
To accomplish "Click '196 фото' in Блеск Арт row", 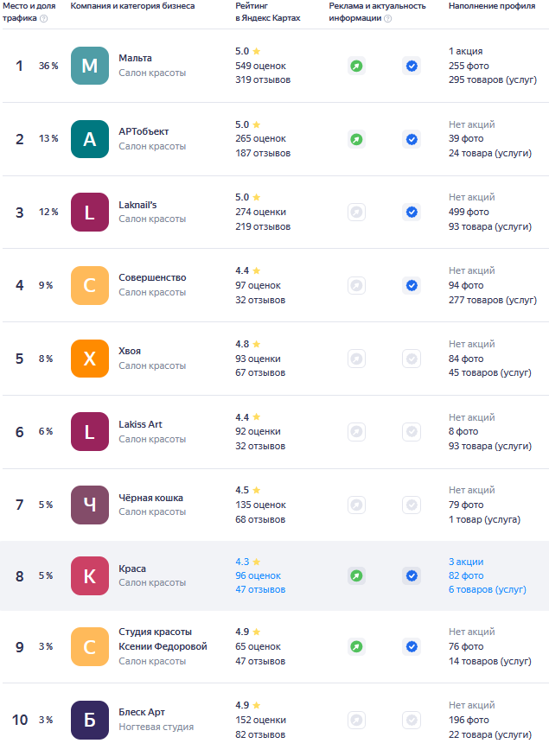I will [469, 720].
